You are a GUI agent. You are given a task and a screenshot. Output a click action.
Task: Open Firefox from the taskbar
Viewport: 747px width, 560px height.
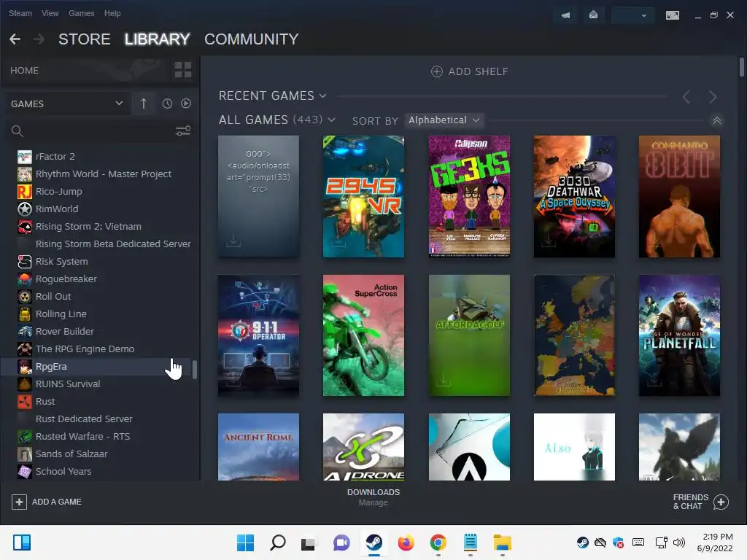[x=406, y=542]
